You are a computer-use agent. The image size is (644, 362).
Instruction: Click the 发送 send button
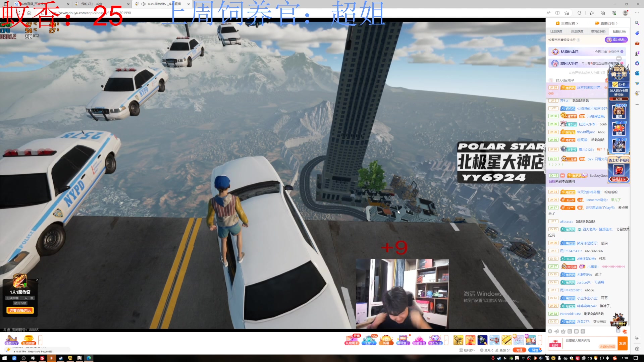(623, 343)
